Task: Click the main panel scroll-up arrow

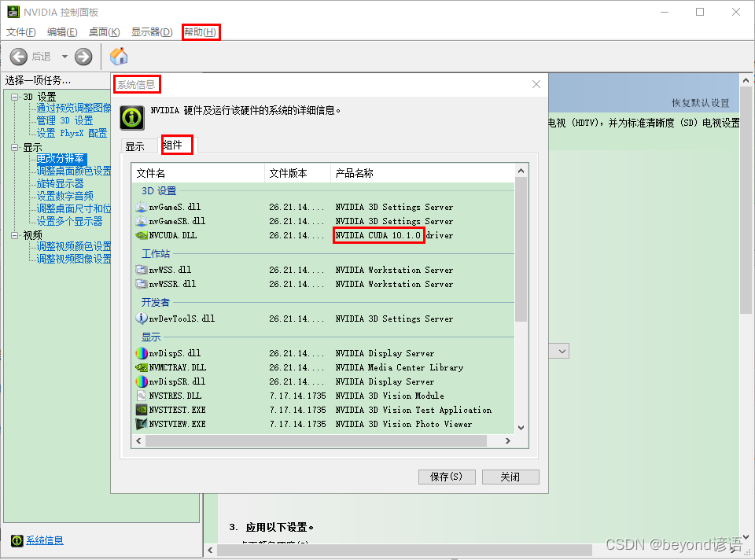Action: point(746,80)
